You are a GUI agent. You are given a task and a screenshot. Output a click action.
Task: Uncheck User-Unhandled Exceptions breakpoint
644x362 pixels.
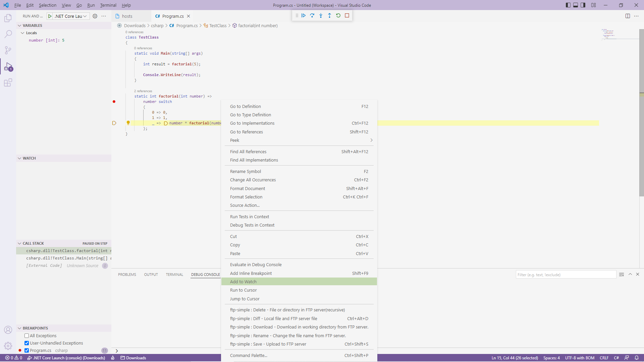coord(26,343)
